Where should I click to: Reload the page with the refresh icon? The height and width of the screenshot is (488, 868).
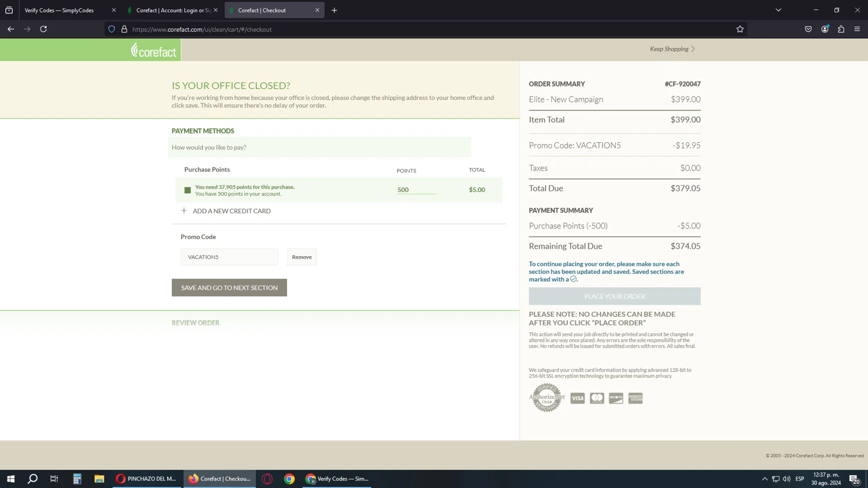pyautogui.click(x=43, y=29)
